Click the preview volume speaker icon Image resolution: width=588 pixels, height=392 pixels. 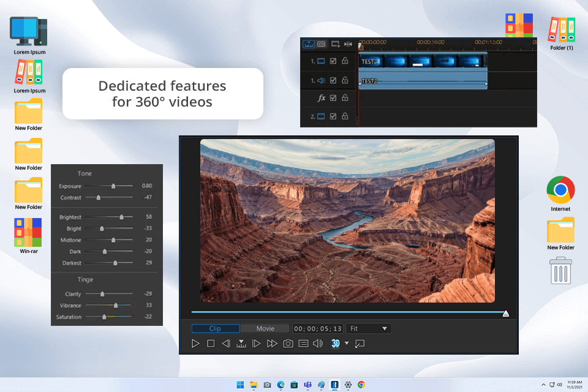point(318,343)
